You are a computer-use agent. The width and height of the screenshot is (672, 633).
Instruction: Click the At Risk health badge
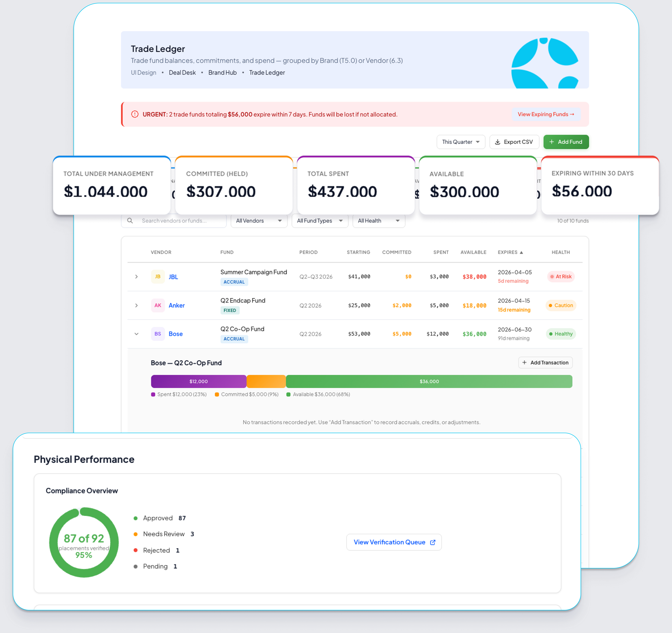tap(561, 277)
